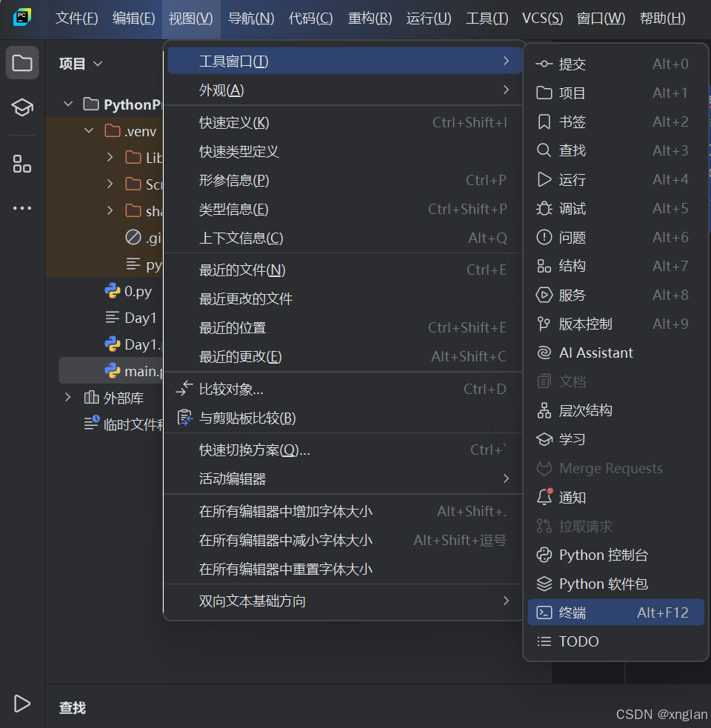Select the 0.py file in tree
The image size is (711, 728).
point(128,291)
